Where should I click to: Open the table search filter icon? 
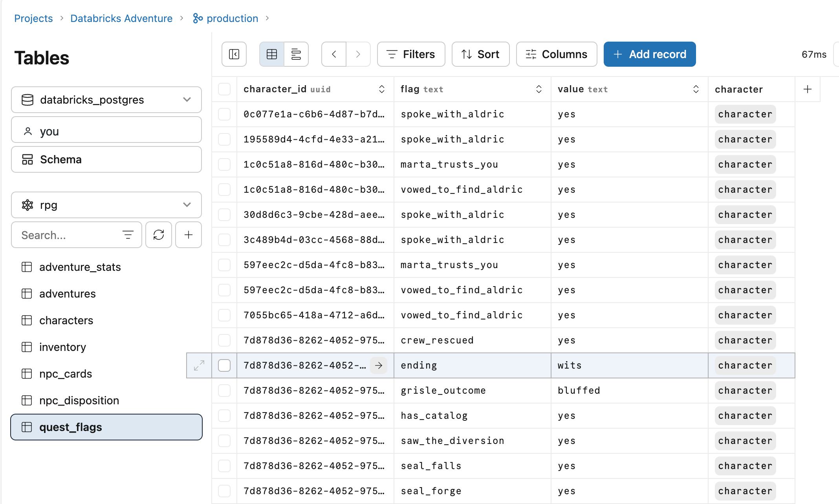128,235
